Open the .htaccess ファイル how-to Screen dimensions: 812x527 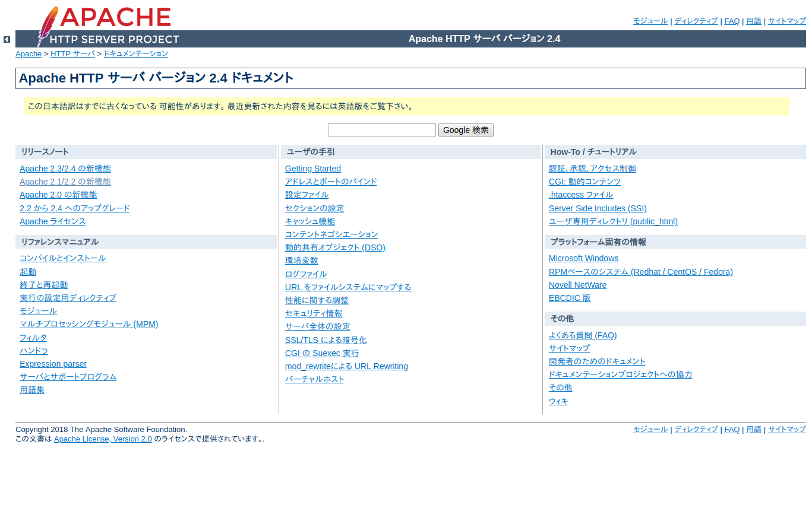click(x=581, y=194)
